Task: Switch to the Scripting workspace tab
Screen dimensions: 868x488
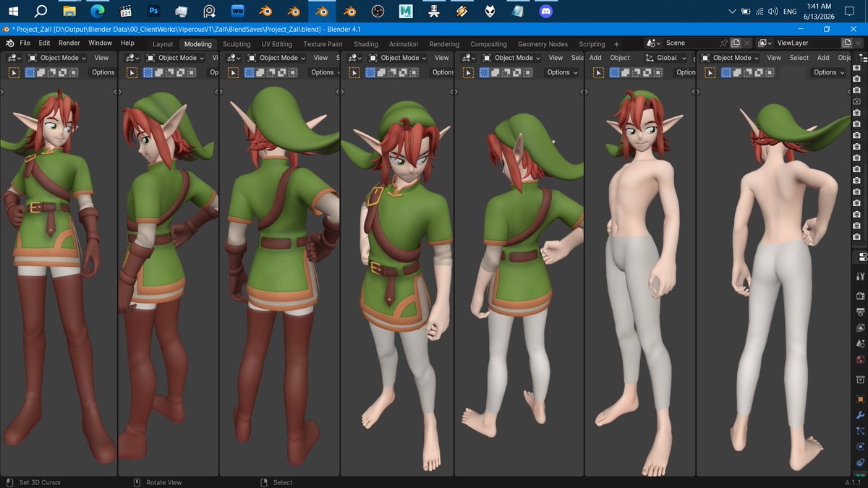Action: pyautogui.click(x=592, y=44)
